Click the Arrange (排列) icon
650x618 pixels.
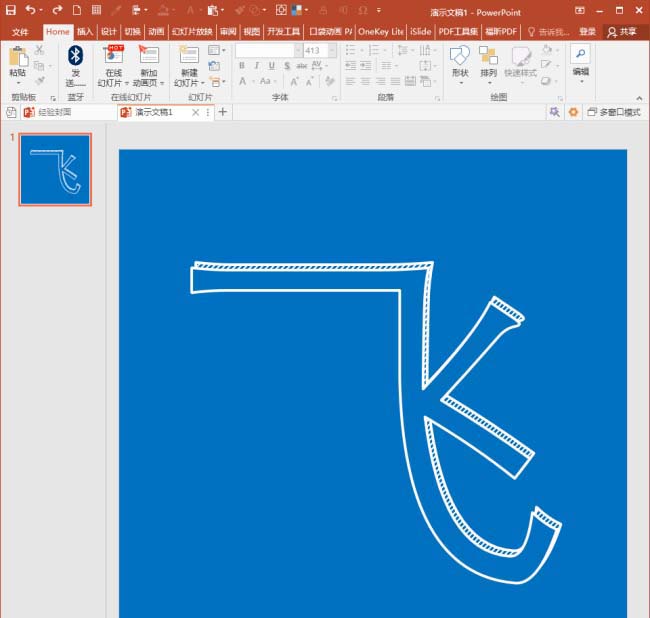(488, 56)
